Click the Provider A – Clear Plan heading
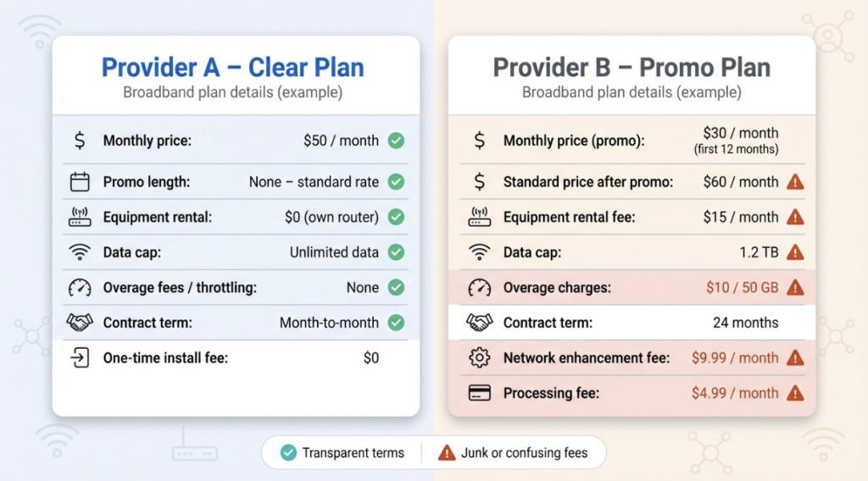Viewport: 868px width, 481px height. (x=232, y=68)
